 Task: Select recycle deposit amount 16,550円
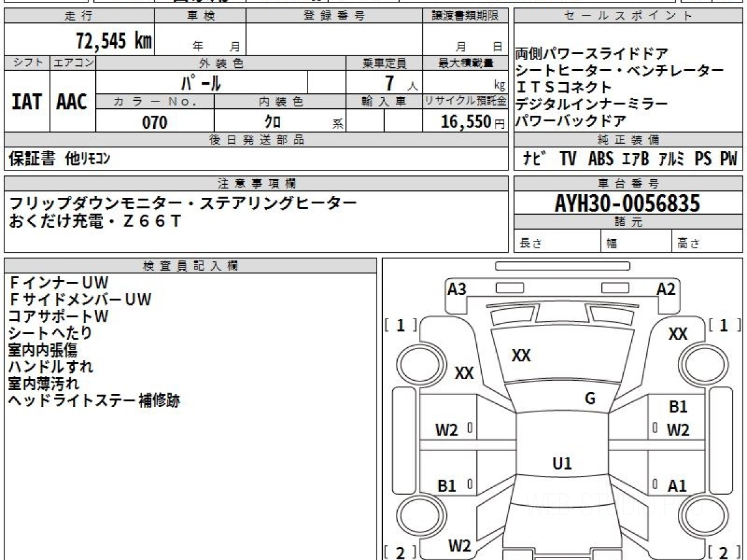(473, 122)
